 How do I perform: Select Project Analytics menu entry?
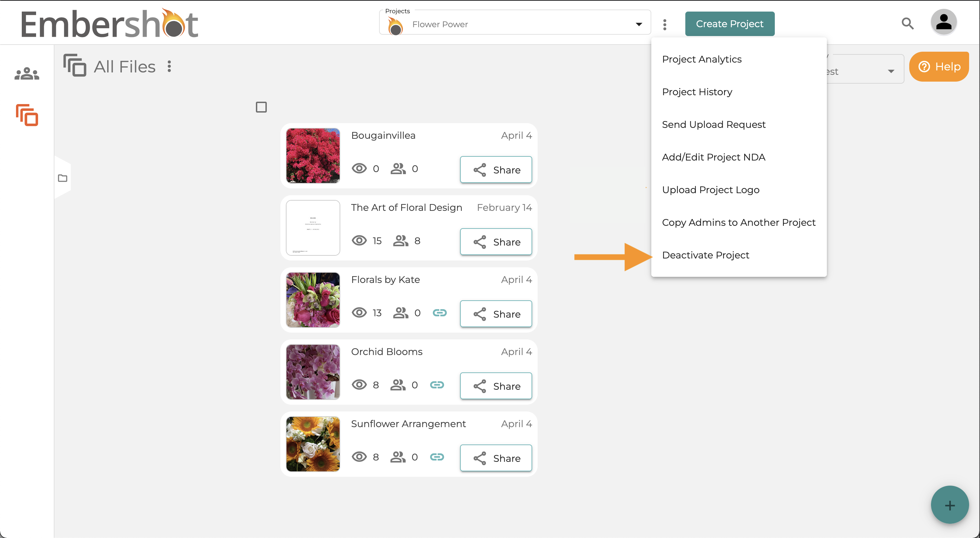702,59
